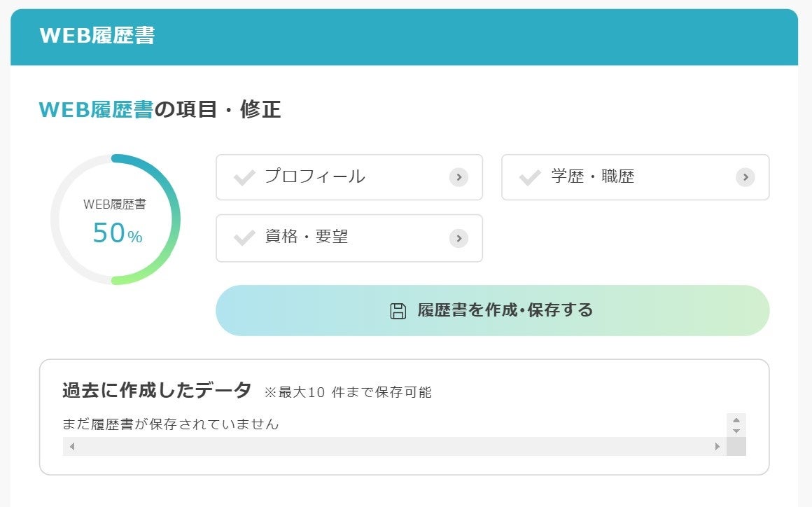Expand the 学歴・職歴 chevron arrow
812x507 pixels.
click(x=745, y=177)
